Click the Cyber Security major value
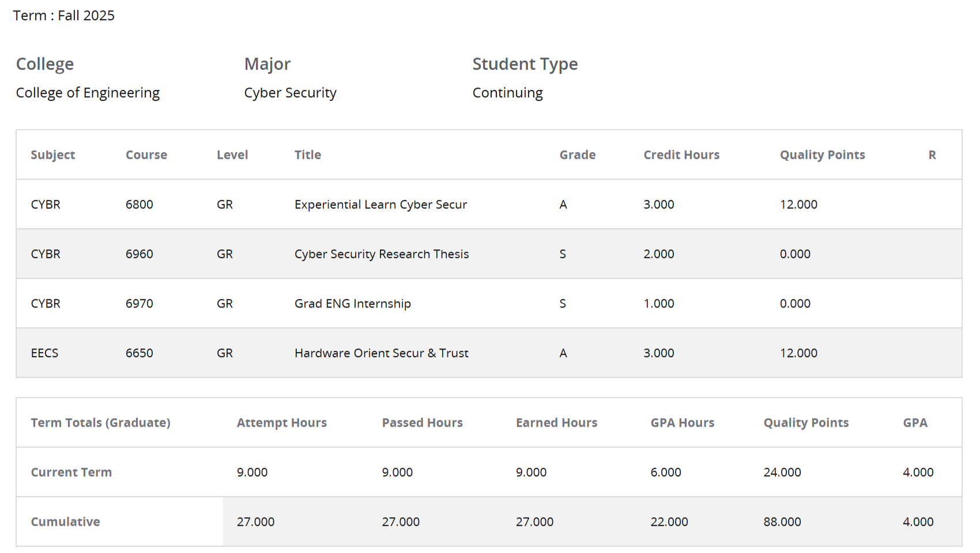The height and width of the screenshot is (553, 980). [290, 93]
